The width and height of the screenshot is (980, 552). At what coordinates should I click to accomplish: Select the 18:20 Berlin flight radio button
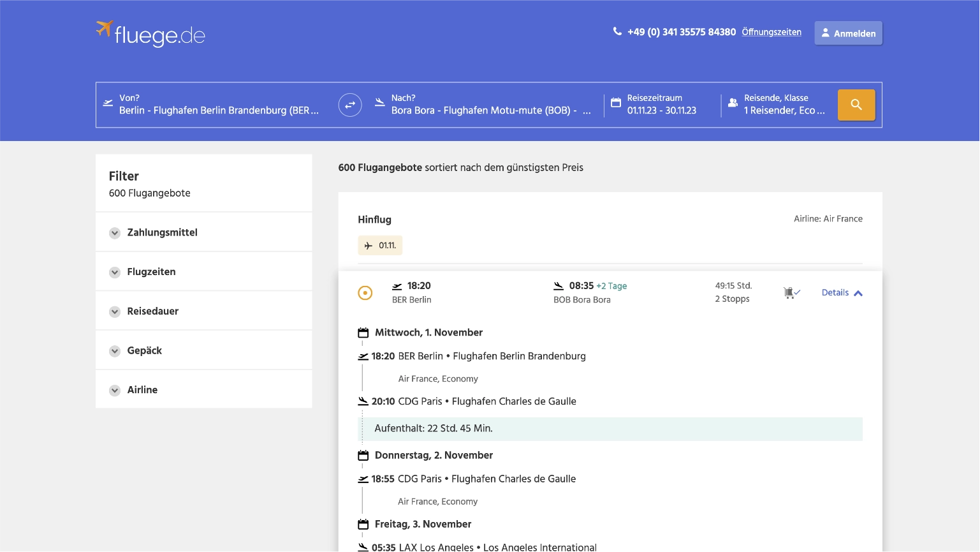pyautogui.click(x=365, y=293)
